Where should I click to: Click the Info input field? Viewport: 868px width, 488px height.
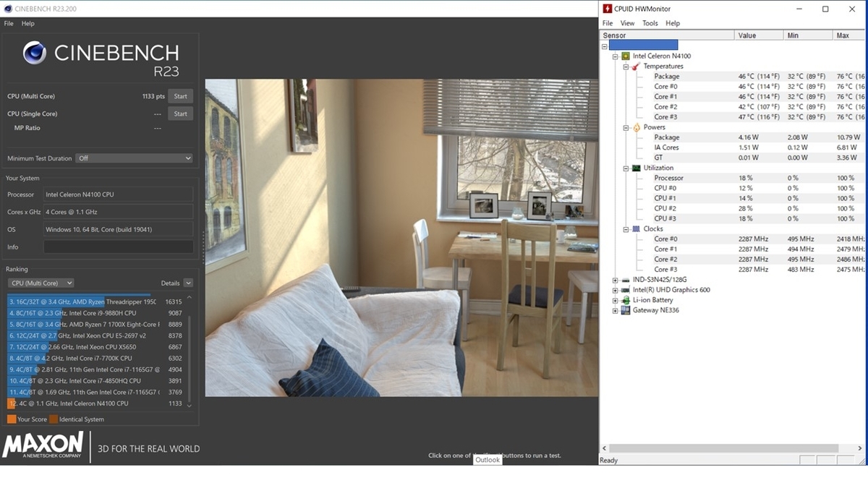click(119, 247)
